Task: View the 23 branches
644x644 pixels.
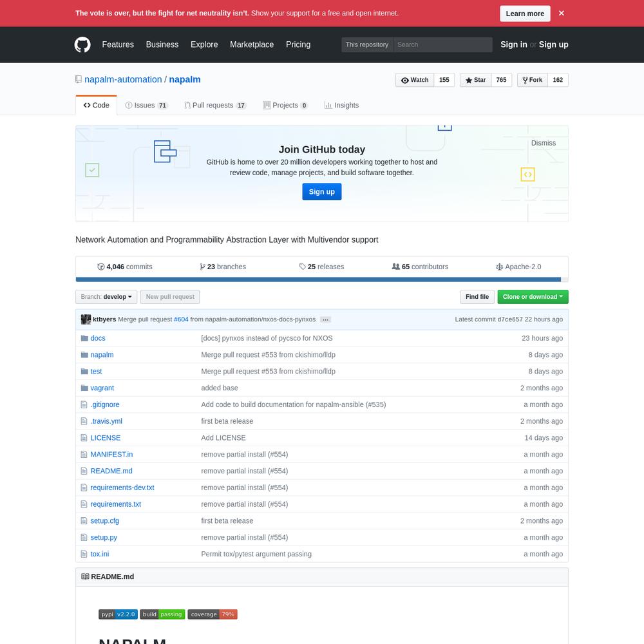Action: 223,267
